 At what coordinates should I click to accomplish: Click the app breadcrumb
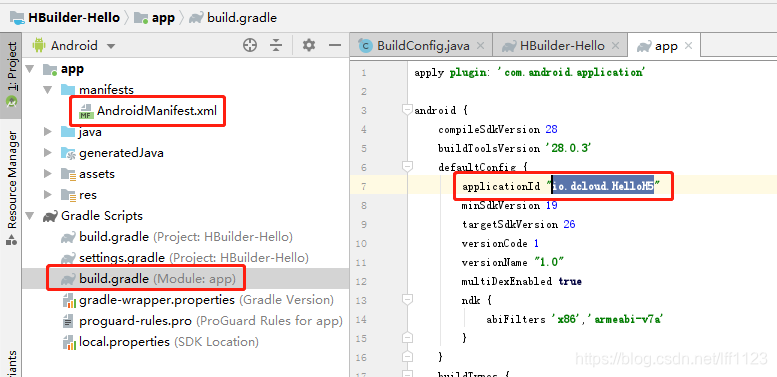[x=155, y=18]
